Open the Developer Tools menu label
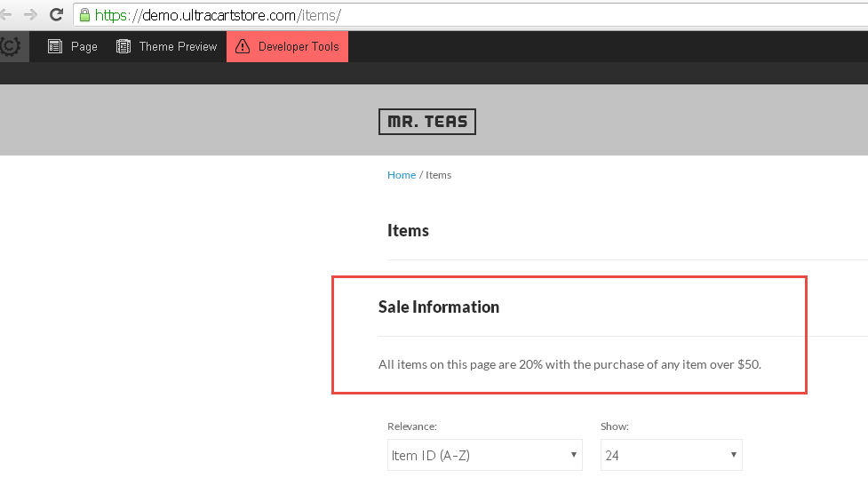This screenshot has width=868, height=486. tap(299, 46)
